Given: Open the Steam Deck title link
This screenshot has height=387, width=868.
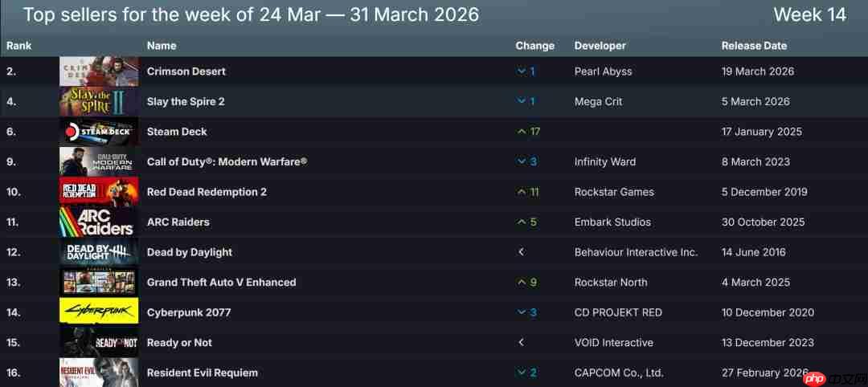Looking at the screenshot, I should click(x=177, y=132).
